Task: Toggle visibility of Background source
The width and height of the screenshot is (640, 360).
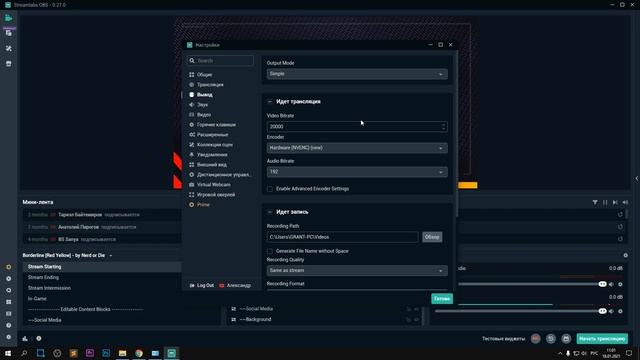Action: coord(417,320)
